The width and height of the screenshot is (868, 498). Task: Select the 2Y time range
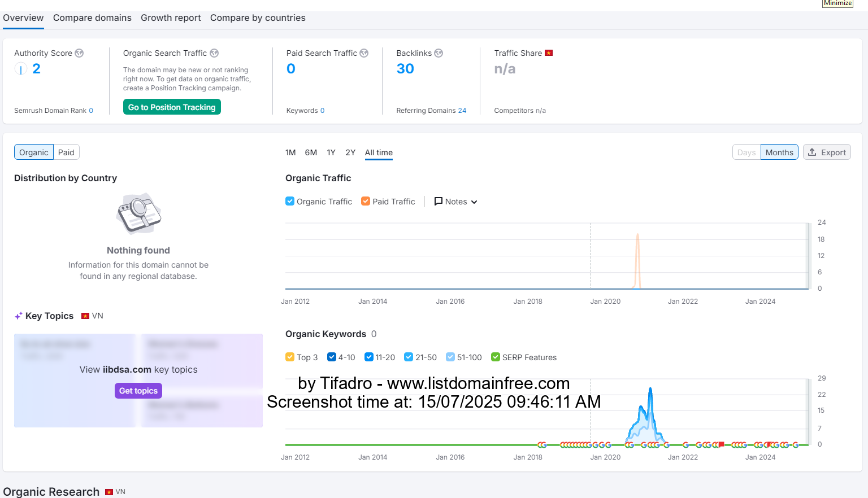pyautogui.click(x=350, y=152)
